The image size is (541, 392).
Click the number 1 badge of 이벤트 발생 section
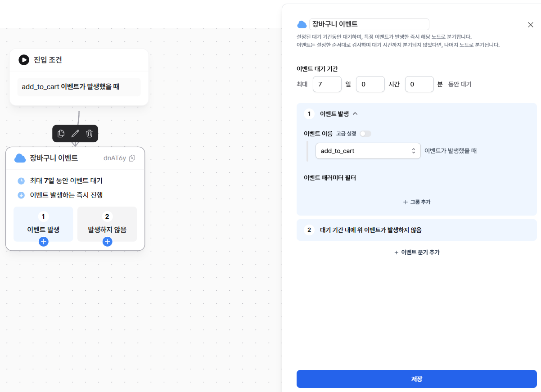click(x=309, y=114)
